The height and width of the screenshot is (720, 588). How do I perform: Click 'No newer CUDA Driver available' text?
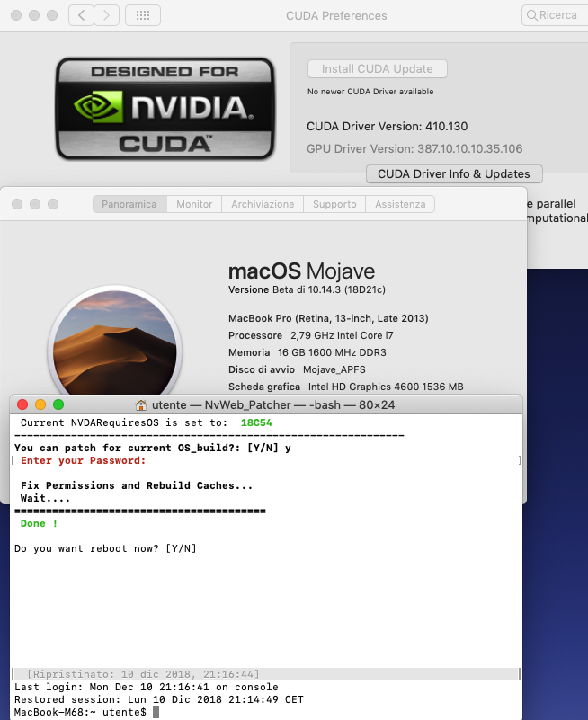pos(370,92)
